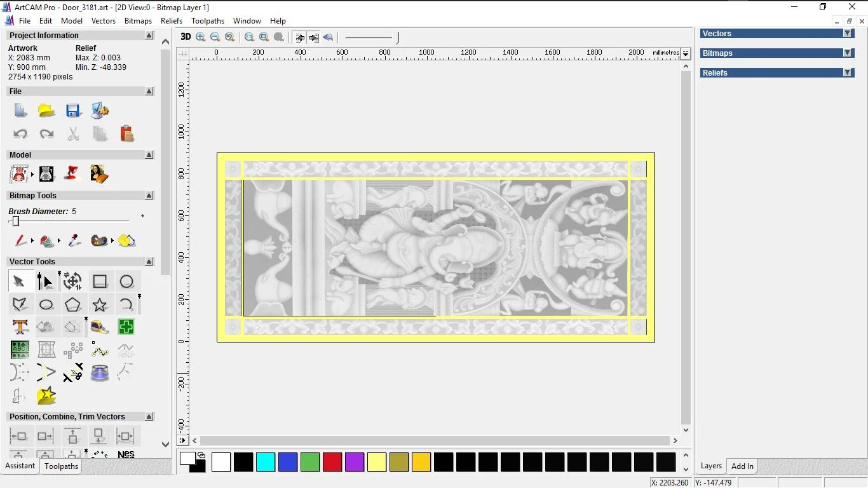Click the Save floppy disk icon

[73, 111]
